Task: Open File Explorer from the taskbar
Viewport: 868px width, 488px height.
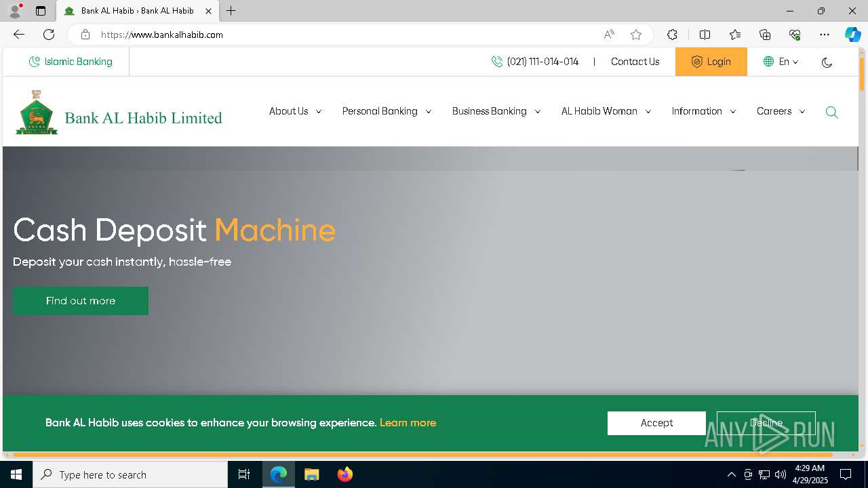Action: [312, 474]
